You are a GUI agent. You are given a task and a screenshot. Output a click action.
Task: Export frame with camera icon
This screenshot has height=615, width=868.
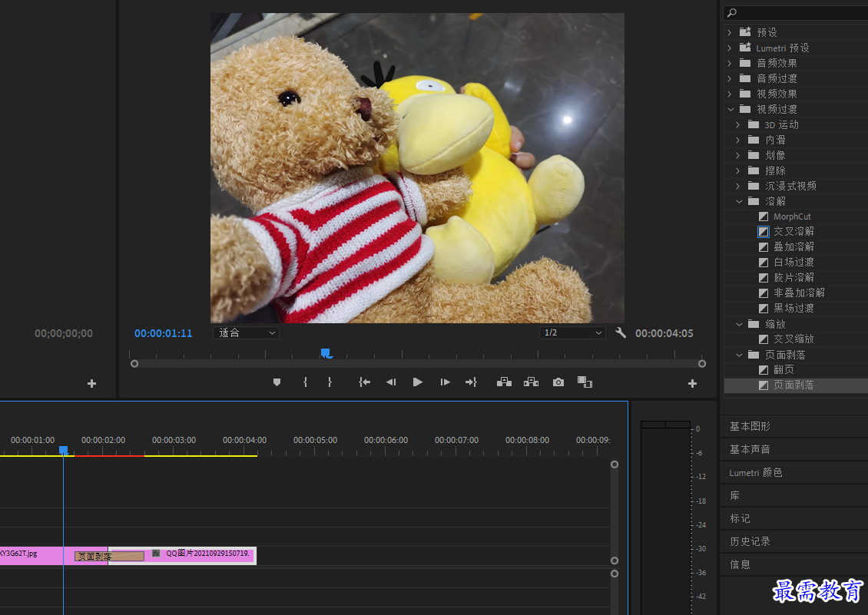558,382
